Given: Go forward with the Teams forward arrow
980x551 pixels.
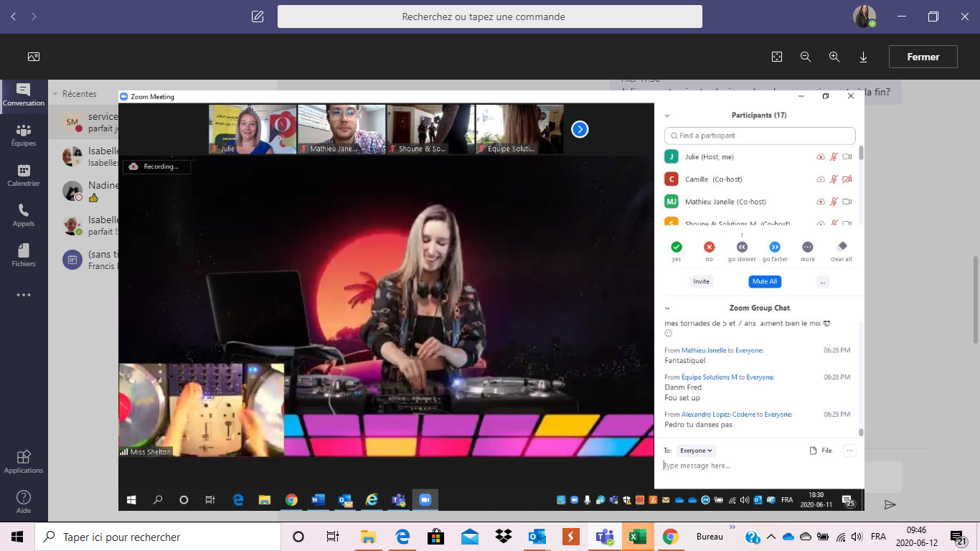Looking at the screenshot, I should coord(34,17).
